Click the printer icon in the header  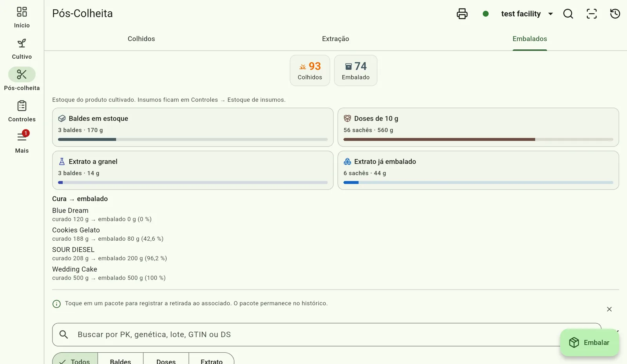coord(462,14)
